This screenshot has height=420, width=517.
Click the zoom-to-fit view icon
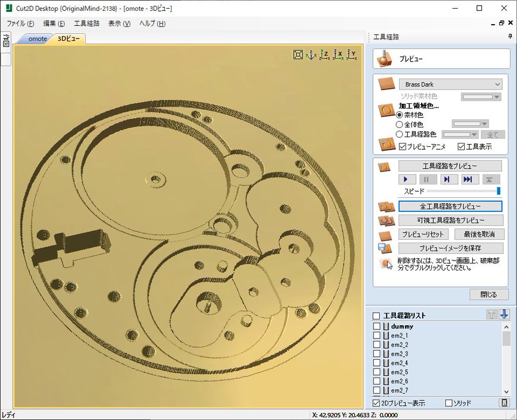click(x=298, y=55)
